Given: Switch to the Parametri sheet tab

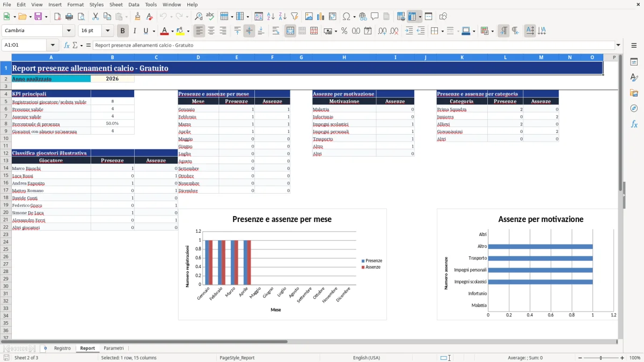Looking at the screenshot, I should point(113,348).
